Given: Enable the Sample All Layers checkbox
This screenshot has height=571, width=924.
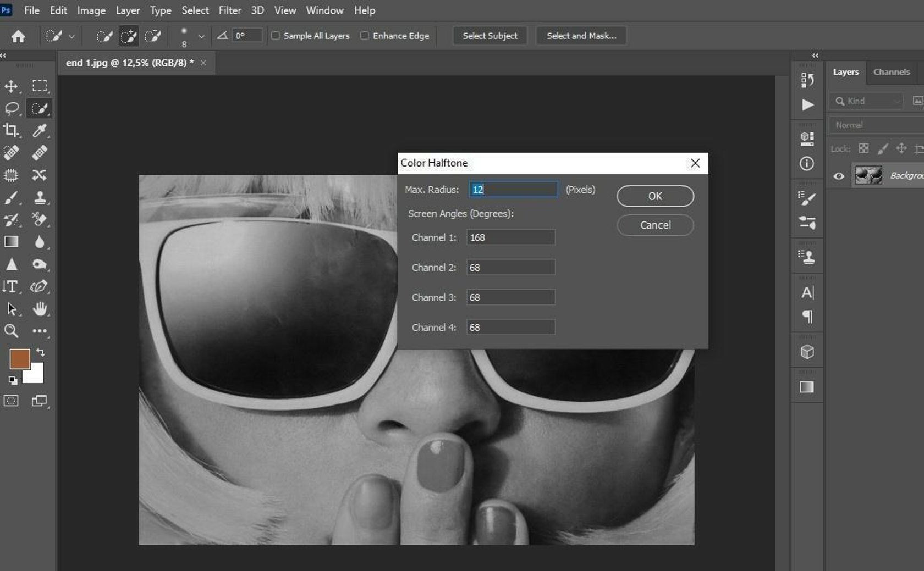Looking at the screenshot, I should pyautogui.click(x=275, y=35).
